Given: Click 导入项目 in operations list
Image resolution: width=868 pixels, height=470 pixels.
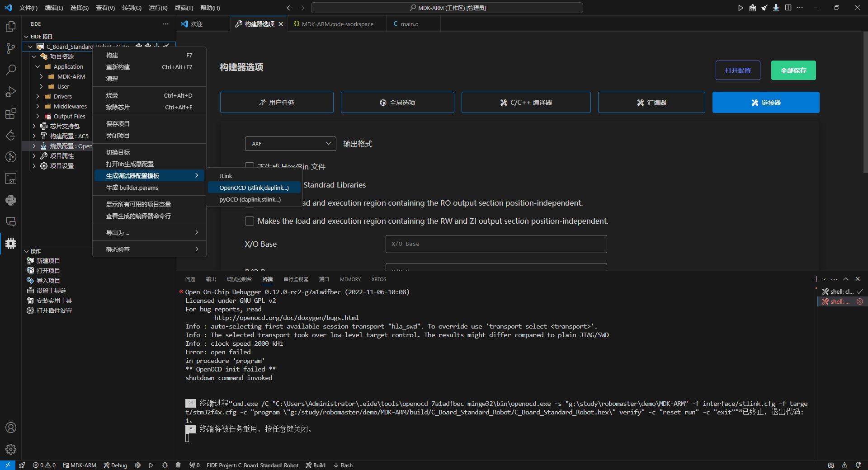Looking at the screenshot, I should [x=48, y=281].
